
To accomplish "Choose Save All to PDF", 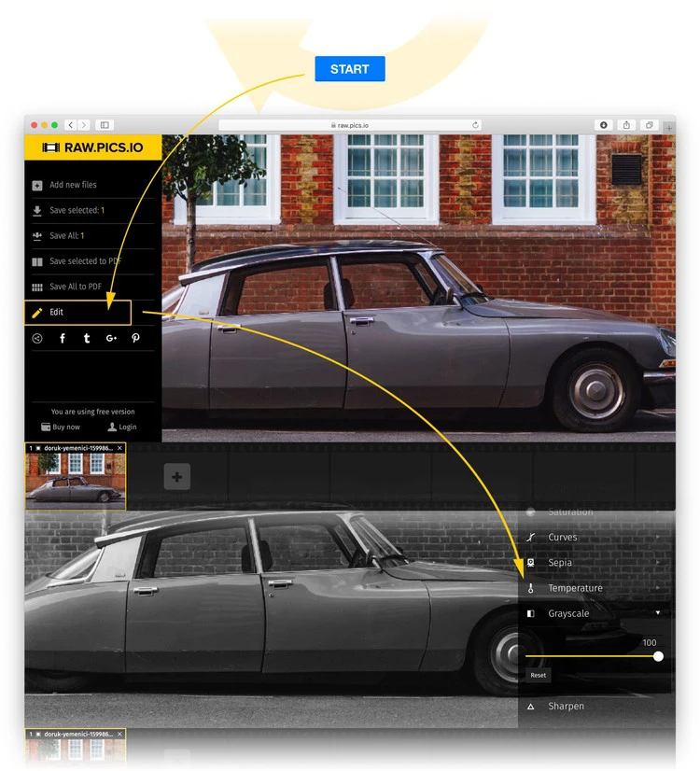I will 76,287.
